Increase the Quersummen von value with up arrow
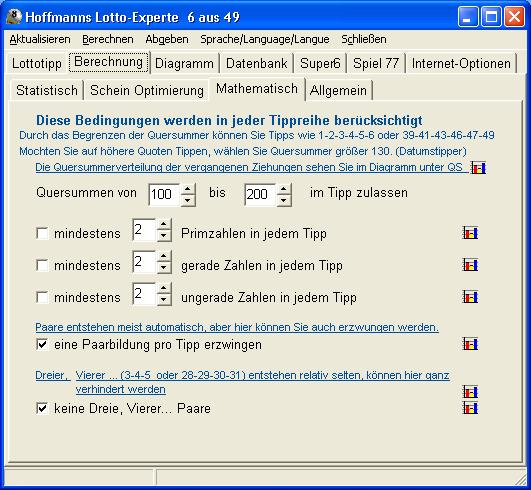Image resolution: width=531 pixels, height=490 pixels. [x=188, y=189]
